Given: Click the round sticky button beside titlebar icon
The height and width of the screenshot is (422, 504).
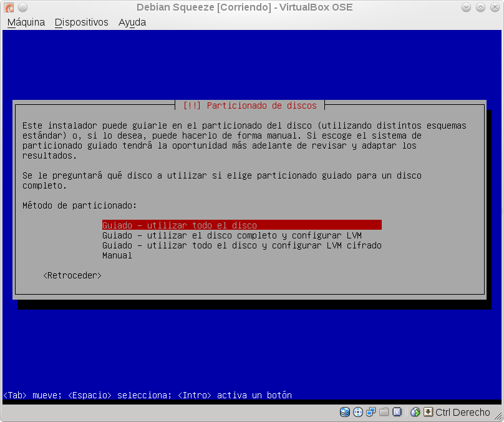Looking at the screenshot, I should (x=22, y=7).
